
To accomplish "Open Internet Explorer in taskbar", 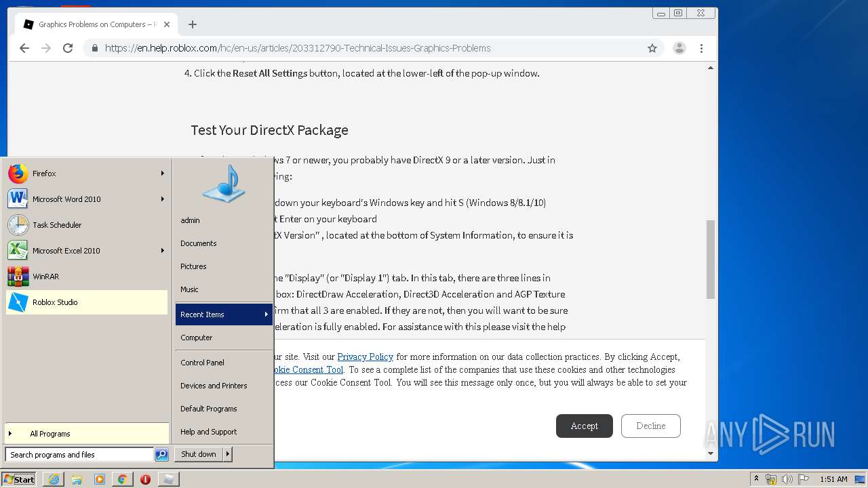I will pyautogui.click(x=54, y=479).
